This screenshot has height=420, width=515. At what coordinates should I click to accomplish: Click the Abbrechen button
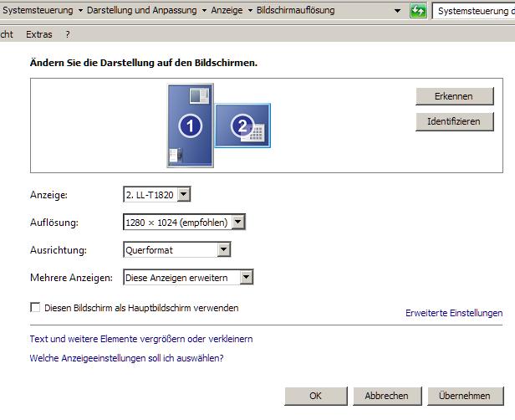pyautogui.click(x=387, y=396)
